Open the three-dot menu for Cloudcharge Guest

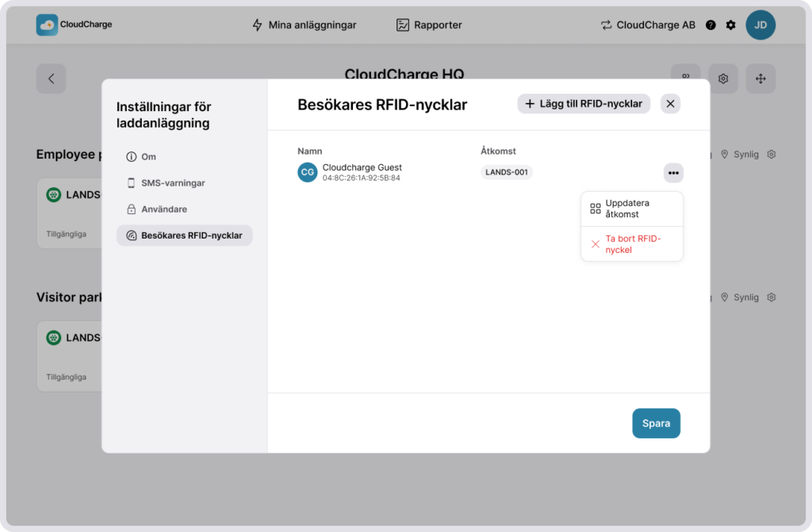tap(673, 173)
